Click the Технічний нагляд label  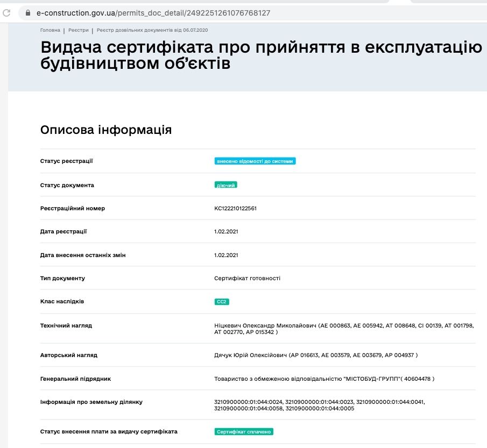click(x=66, y=326)
